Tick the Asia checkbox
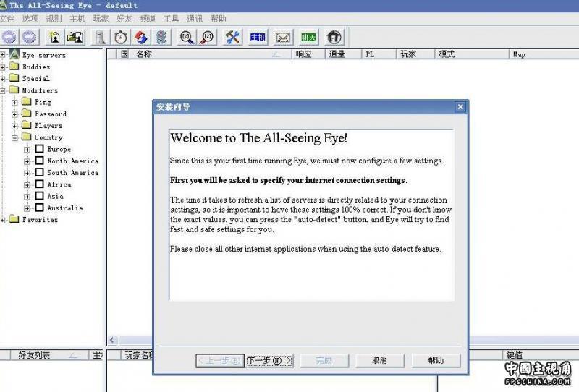The width and height of the screenshot is (579, 392). pyautogui.click(x=40, y=196)
